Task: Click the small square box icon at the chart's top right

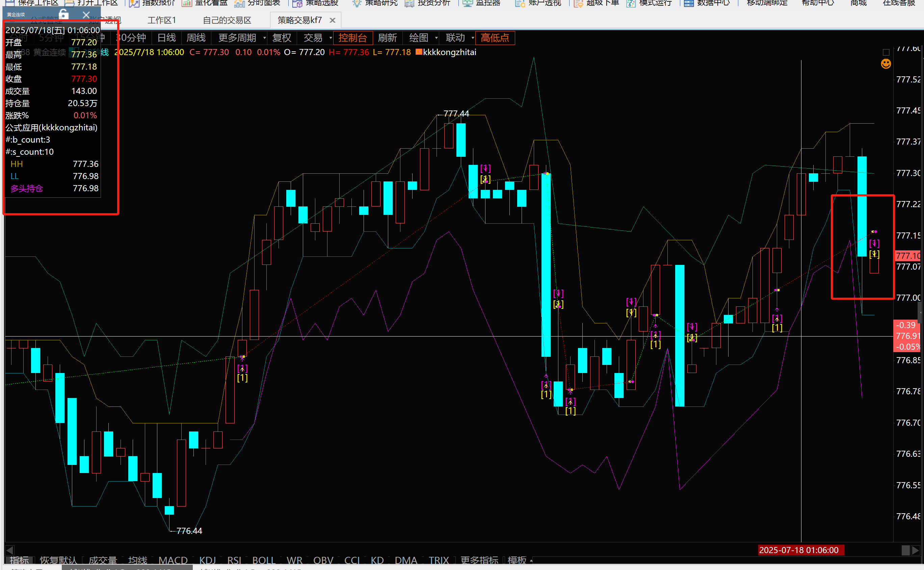Action: click(886, 52)
